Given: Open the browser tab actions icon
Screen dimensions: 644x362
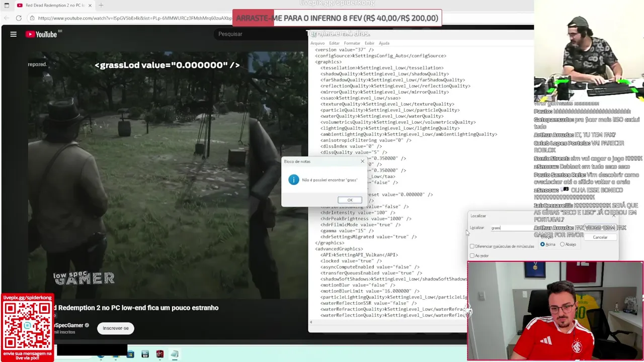Looking at the screenshot, I should click(x=6, y=6).
